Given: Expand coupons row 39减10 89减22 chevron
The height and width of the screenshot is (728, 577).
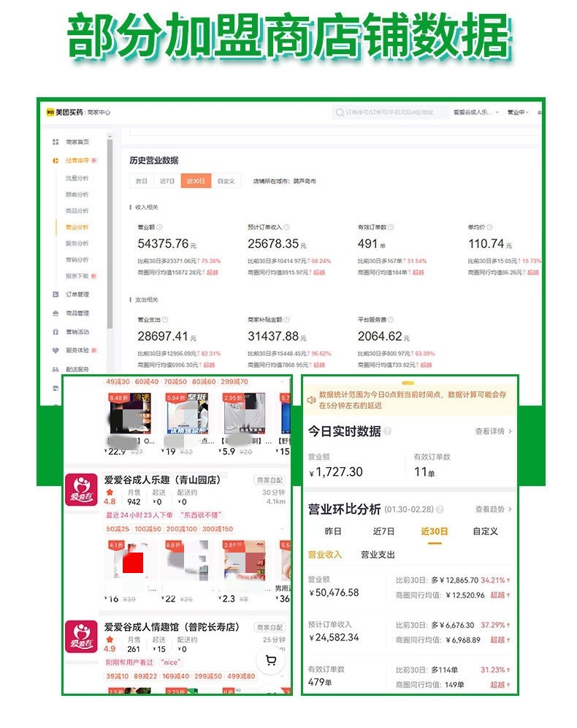Looking at the screenshot, I should click(282, 676).
